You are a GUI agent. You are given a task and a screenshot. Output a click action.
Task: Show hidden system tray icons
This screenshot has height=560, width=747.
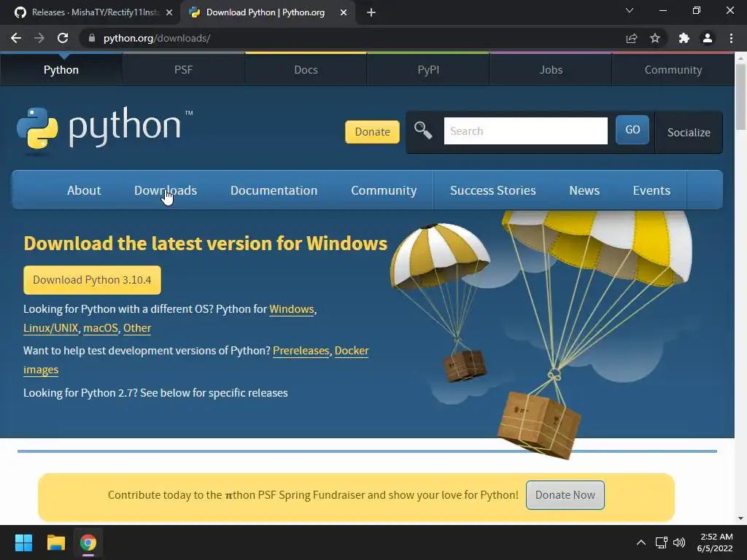click(641, 542)
